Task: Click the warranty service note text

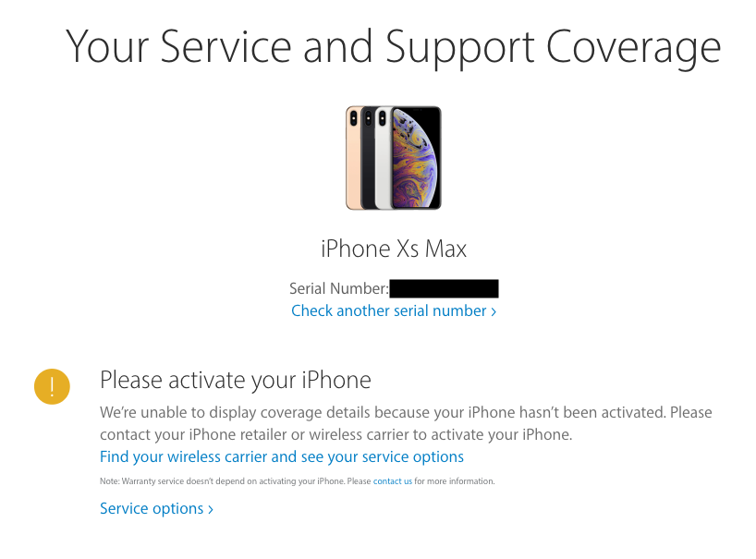Action: point(297,481)
